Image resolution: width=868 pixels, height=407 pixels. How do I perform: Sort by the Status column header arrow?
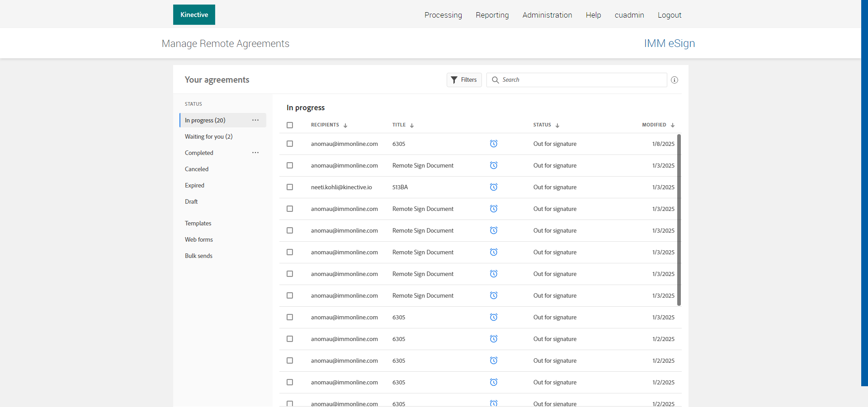pos(557,126)
